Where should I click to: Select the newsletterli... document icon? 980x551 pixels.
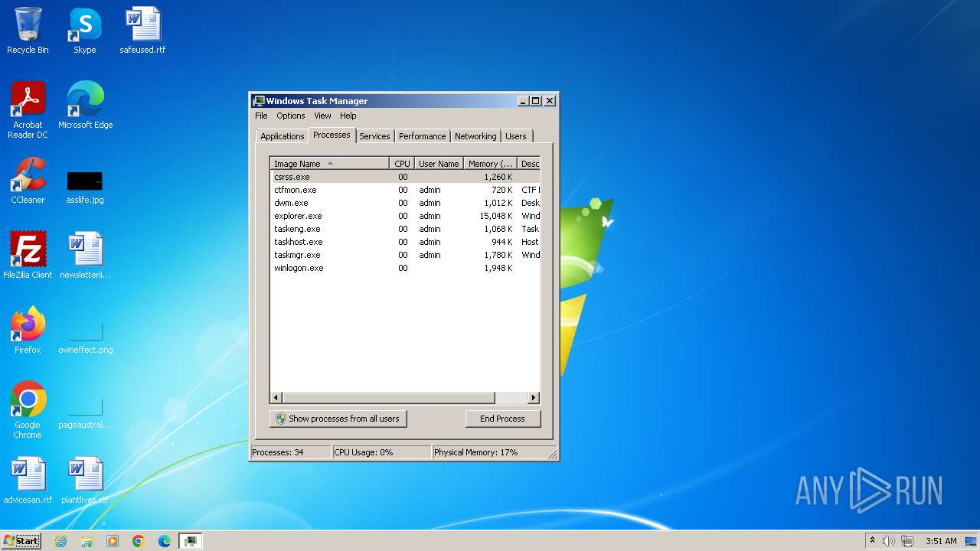[85, 256]
